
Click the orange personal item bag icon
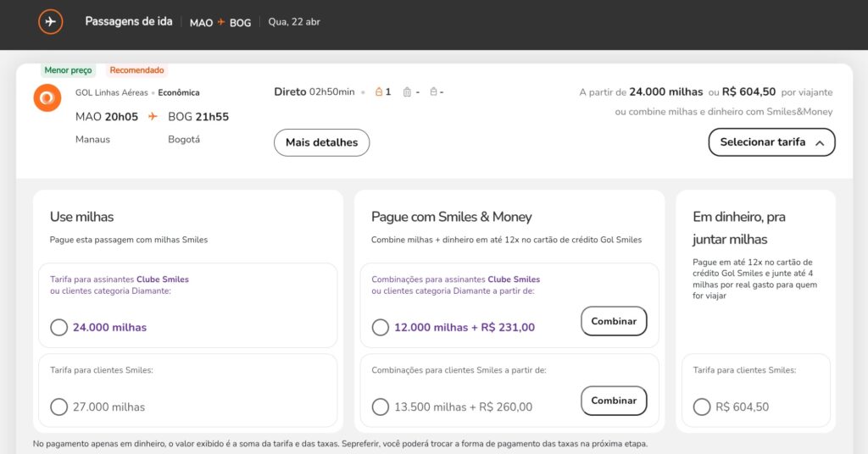(379, 92)
